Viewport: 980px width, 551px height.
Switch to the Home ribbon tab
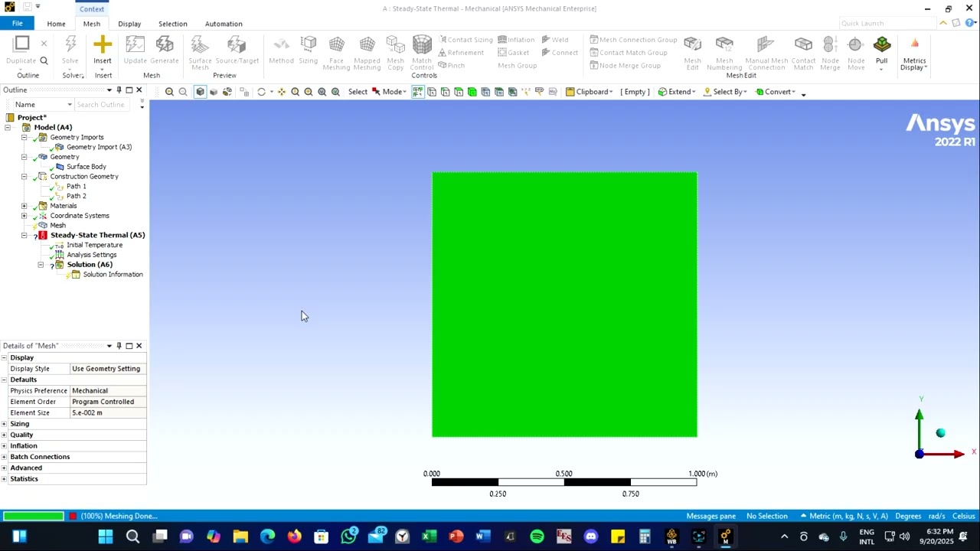56,24
